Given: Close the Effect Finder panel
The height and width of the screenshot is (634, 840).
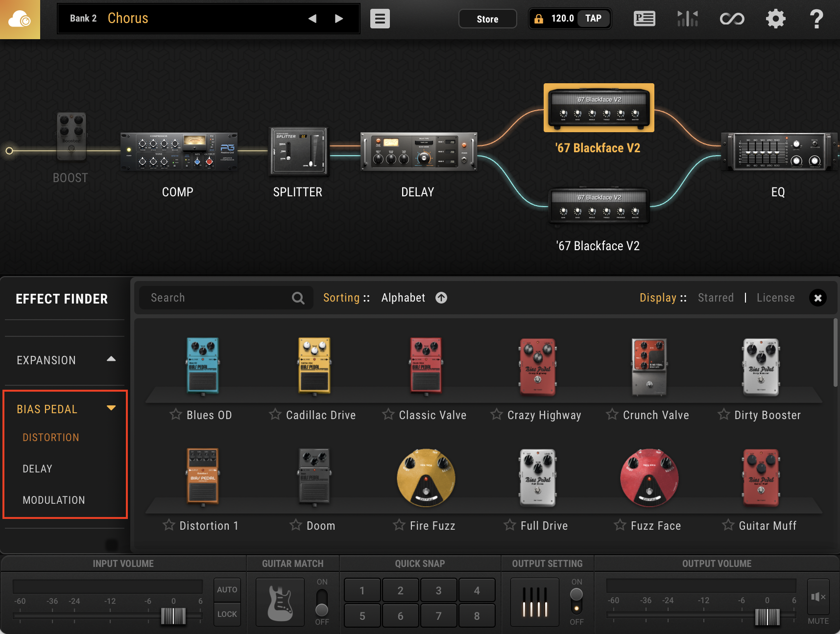Looking at the screenshot, I should click(817, 298).
